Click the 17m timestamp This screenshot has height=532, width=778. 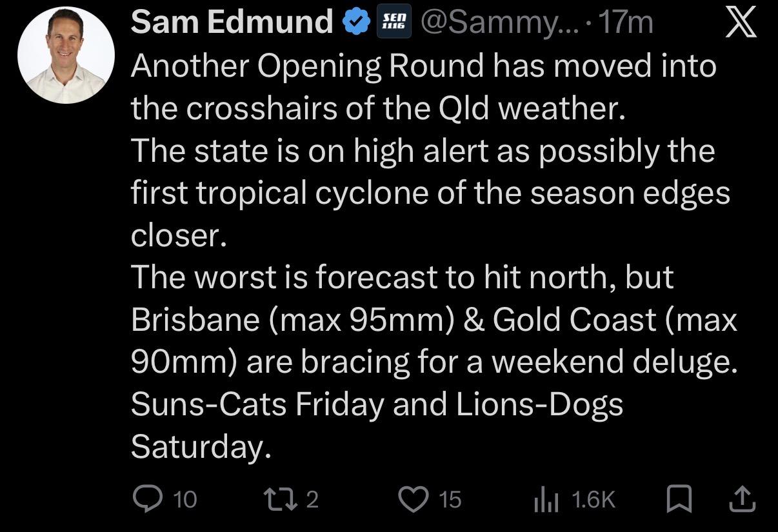626,24
